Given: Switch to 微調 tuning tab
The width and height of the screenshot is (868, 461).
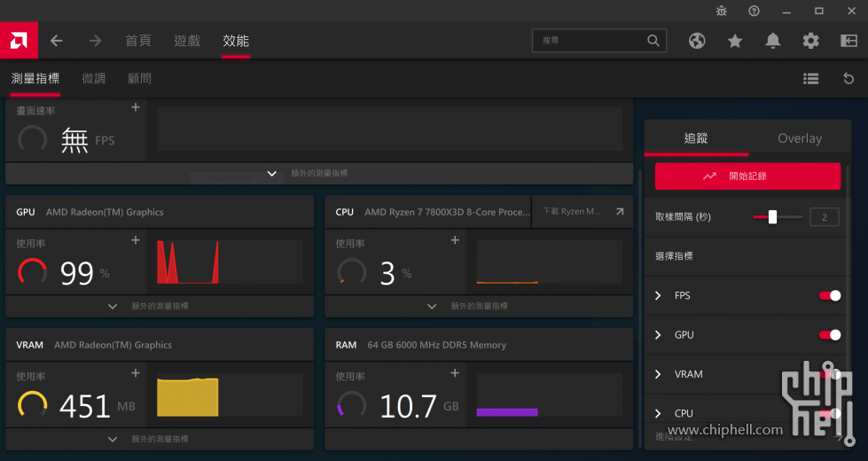Looking at the screenshot, I should (x=94, y=79).
